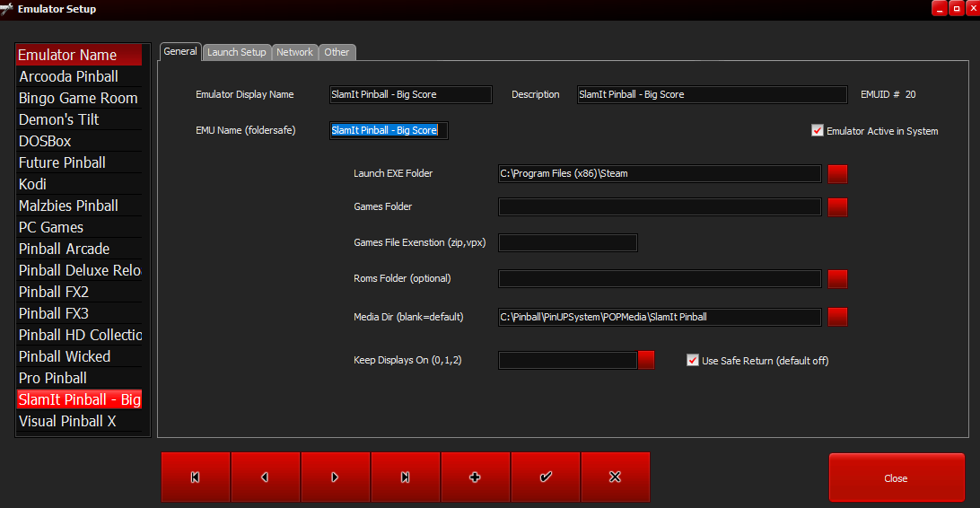Select Visual Pinball X in emulator list
Image resolution: width=980 pixels, height=508 pixels.
(x=68, y=421)
